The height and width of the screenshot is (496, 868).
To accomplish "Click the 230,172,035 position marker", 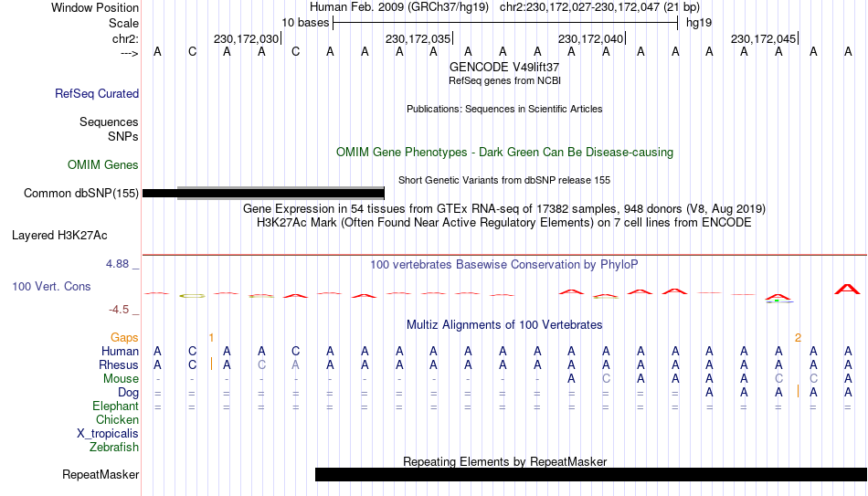I will [418, 38].
